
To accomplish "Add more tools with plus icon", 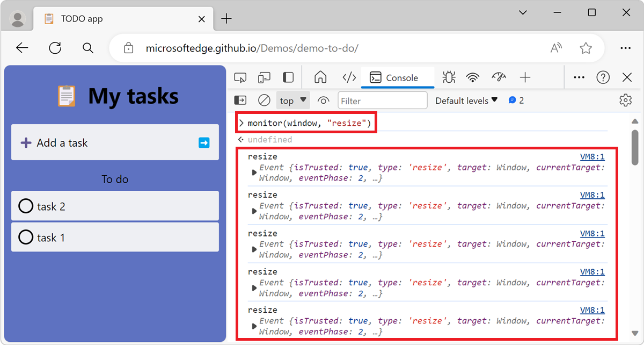I will 525,77.
